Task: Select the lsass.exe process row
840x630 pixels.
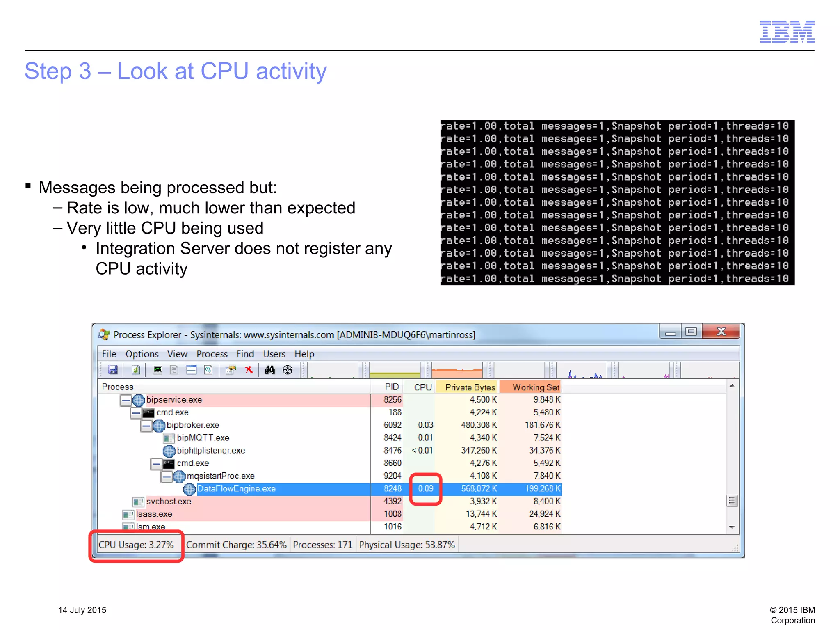Action: click(x=330, y=514)
